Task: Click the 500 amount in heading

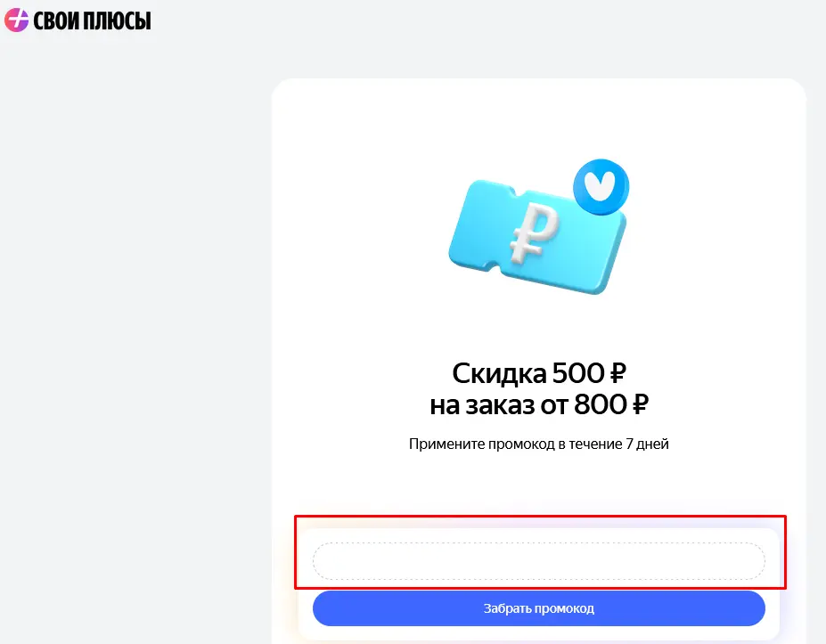Action: (578, 373)
